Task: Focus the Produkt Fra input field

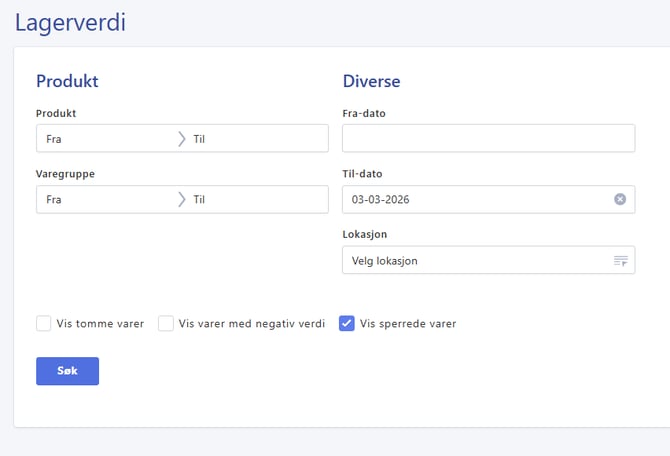Action: (105, 139)
